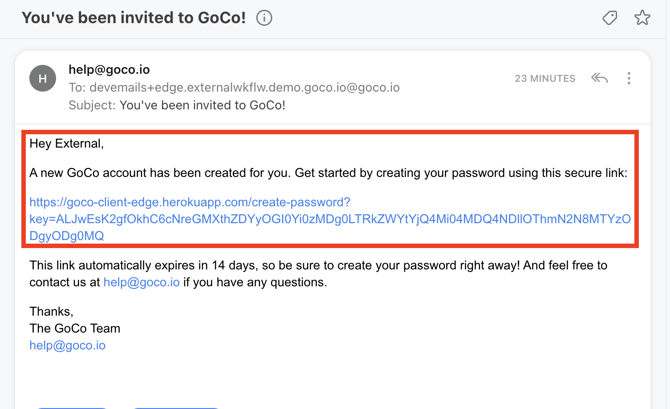Click the right blue button at the bottom edge
The image size is (670, 409).
pyautogui.click(x=176, y=407)
